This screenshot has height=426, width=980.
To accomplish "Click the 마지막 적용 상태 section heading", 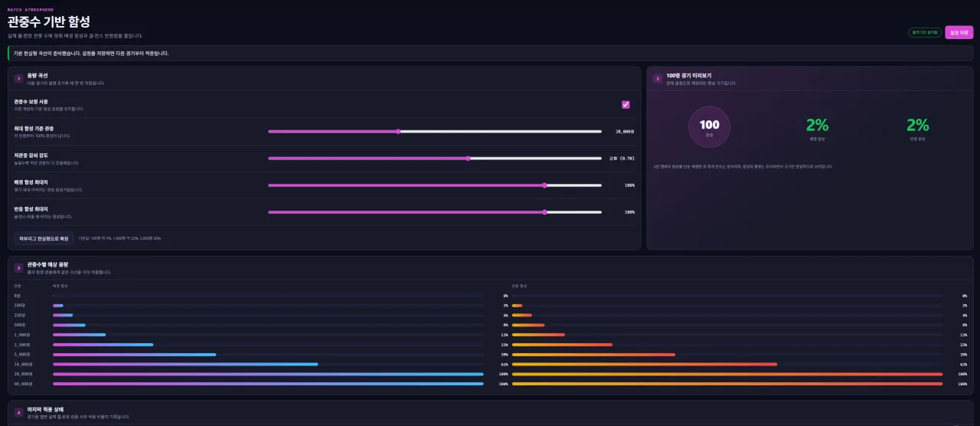I will tap(44, 410).
